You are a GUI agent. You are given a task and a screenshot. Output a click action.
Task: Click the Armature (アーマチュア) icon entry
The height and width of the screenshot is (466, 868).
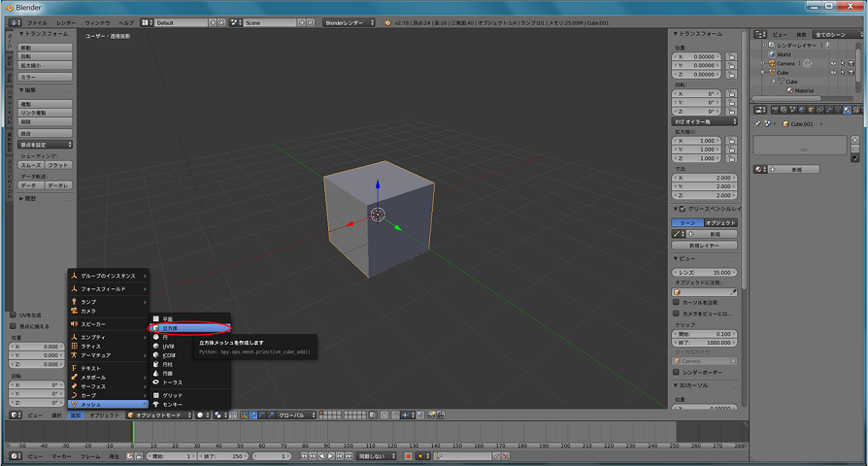74,355
